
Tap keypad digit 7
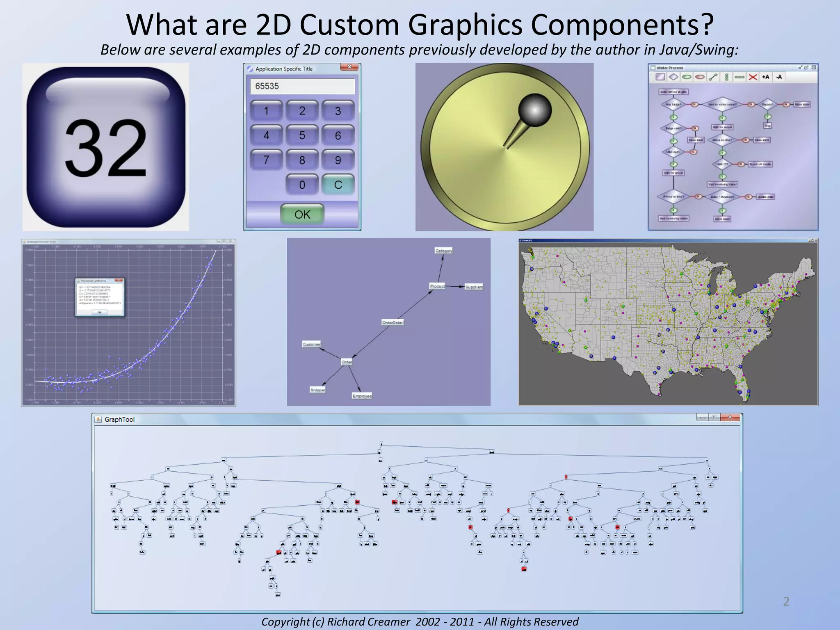coord(267,160)
